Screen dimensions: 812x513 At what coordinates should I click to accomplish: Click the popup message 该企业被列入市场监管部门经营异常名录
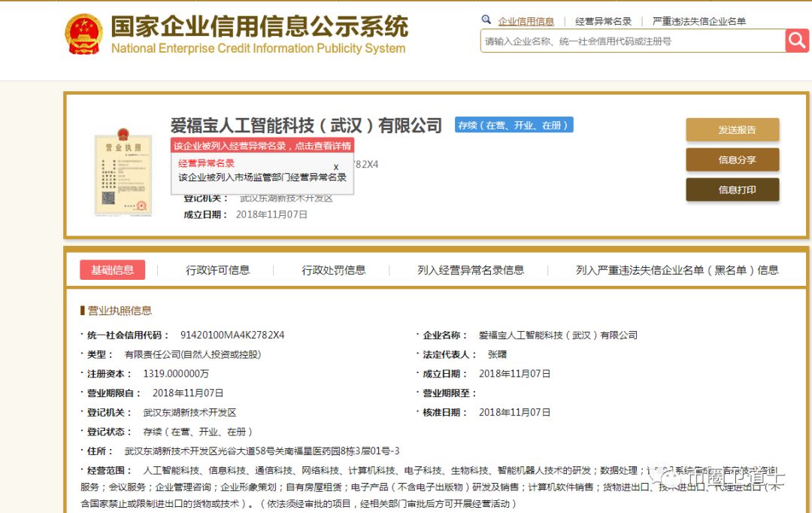262,178
